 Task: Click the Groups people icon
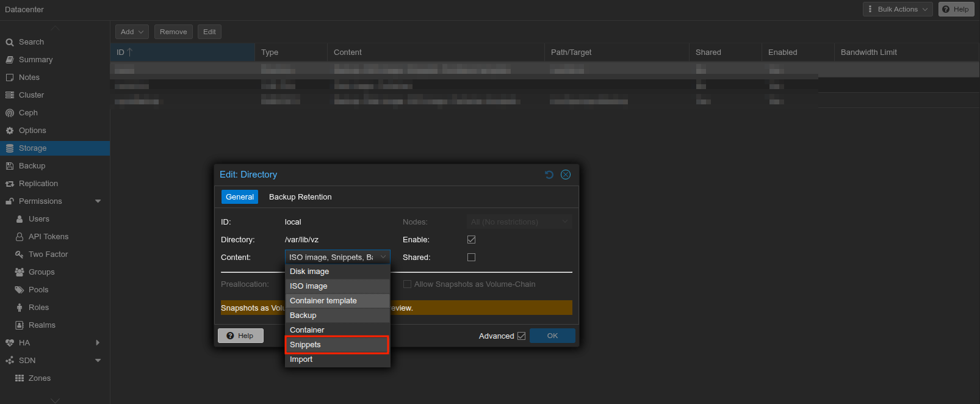point(20,272)
